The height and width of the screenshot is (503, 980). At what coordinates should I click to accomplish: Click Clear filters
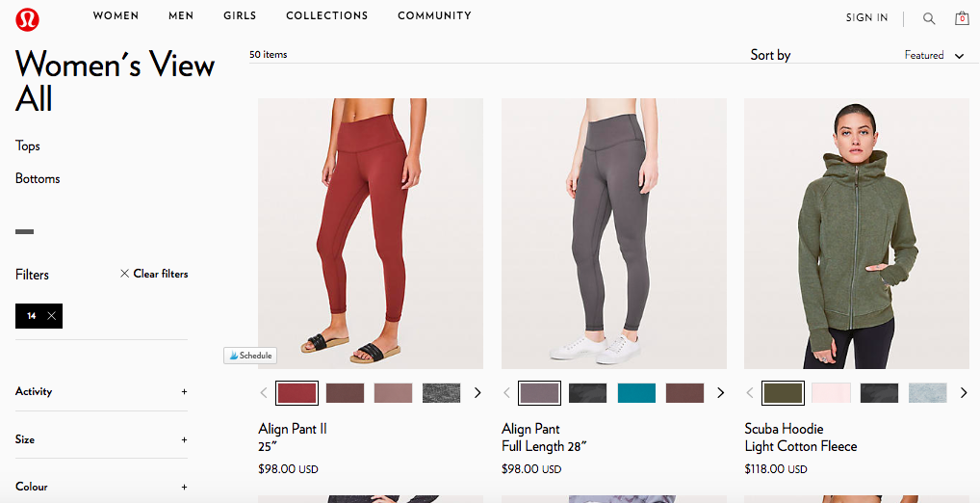point(154,274)
